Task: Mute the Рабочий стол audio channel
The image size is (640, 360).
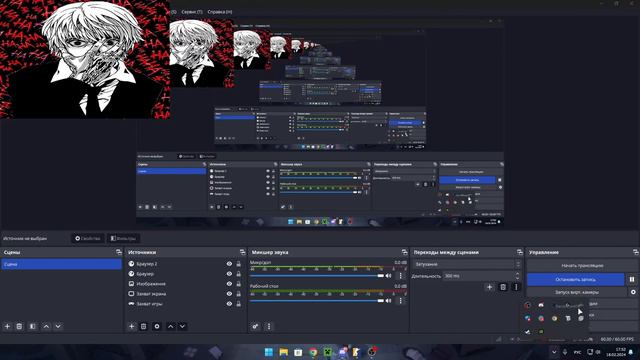Action: 389,301
